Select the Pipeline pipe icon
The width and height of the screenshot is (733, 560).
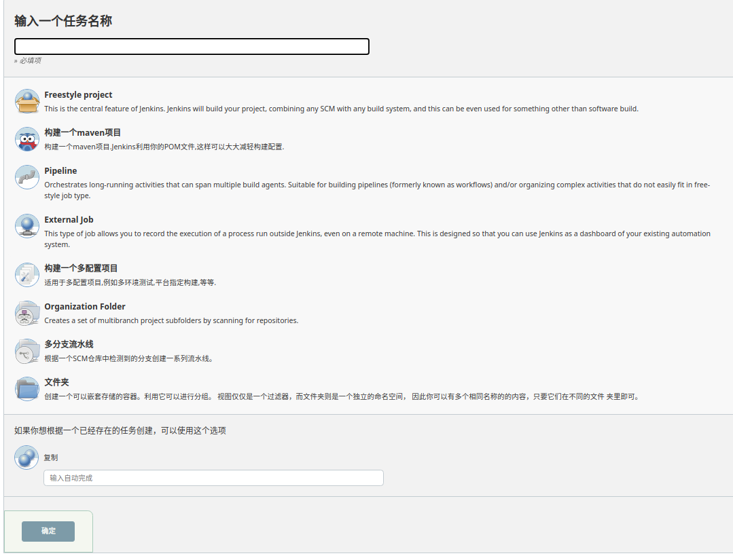click(27, 178)
